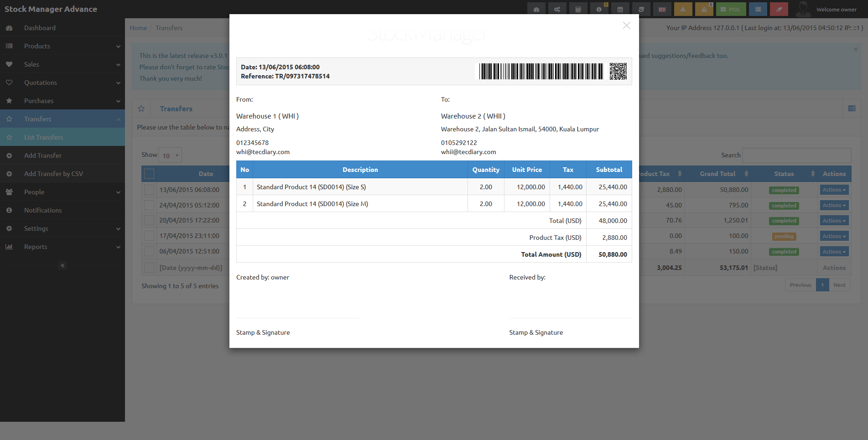Tick the select-all checkbox in table header
The image size is (868, 440).
[149, 174]
